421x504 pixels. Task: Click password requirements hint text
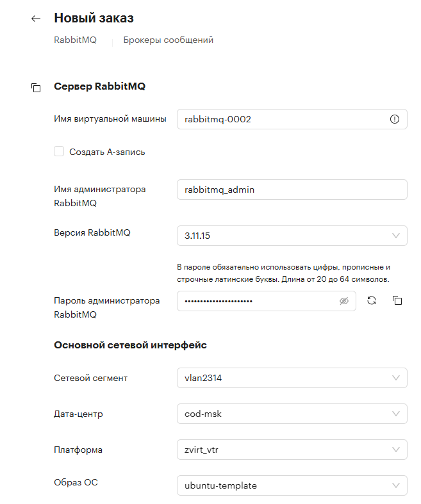tap(283, 273)
